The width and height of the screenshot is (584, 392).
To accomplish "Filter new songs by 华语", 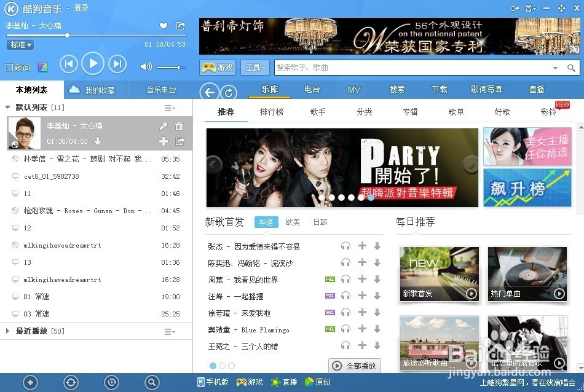I will 266,222.
